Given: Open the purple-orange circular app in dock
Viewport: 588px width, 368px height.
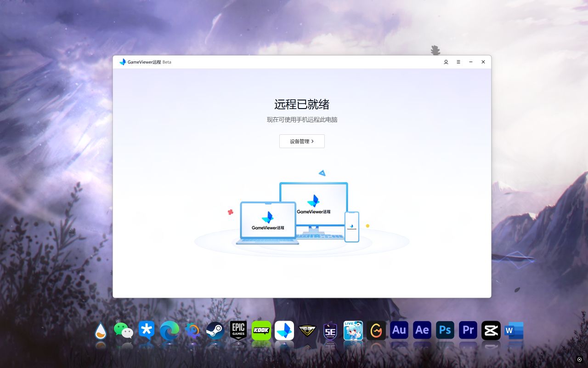Looking at the screenshot, I should coord(192,331).
